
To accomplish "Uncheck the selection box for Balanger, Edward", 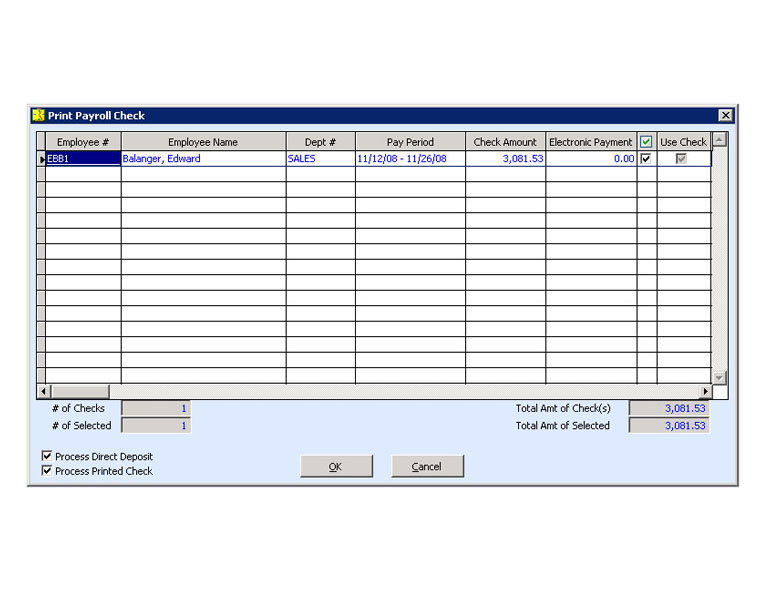I will click(x=646, y=158).
